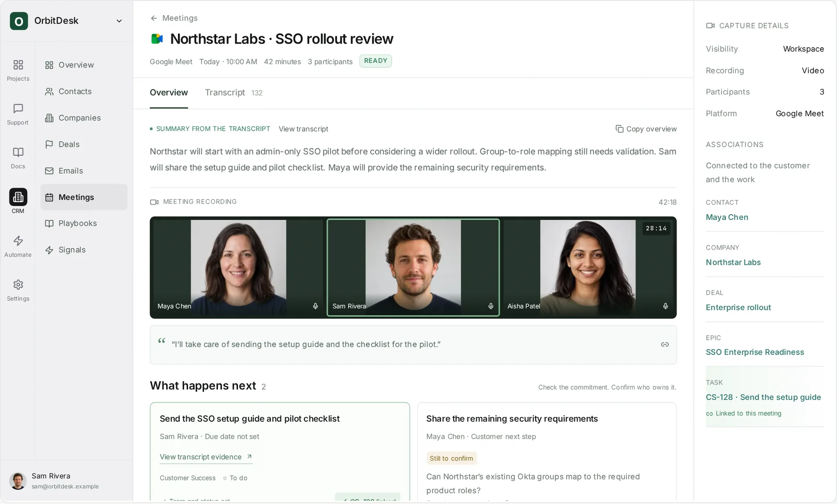
Task: Click the Google Meet platform value
Action: [x=800, y=114]
